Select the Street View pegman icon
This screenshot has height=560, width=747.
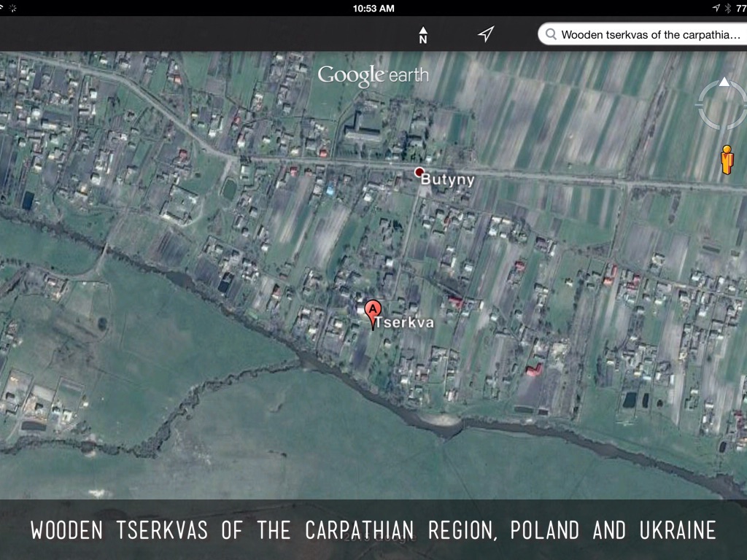726,160
